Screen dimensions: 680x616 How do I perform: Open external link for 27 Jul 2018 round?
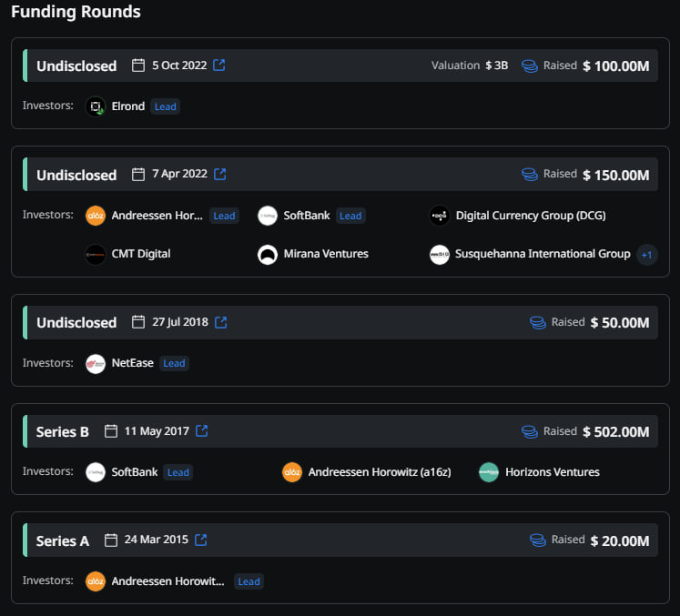tap(220, 322)
